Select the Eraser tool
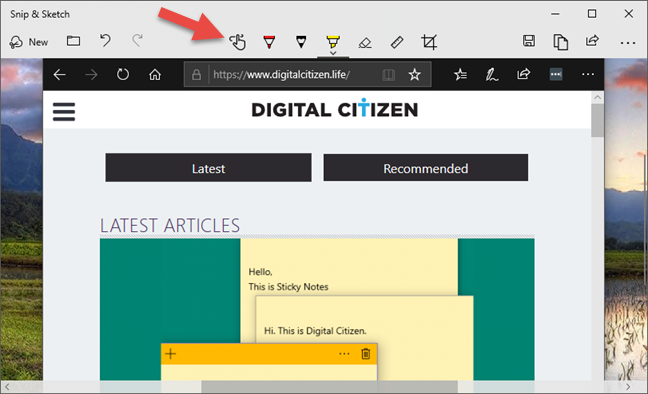The image size is (648, 394). click(365, 42)
